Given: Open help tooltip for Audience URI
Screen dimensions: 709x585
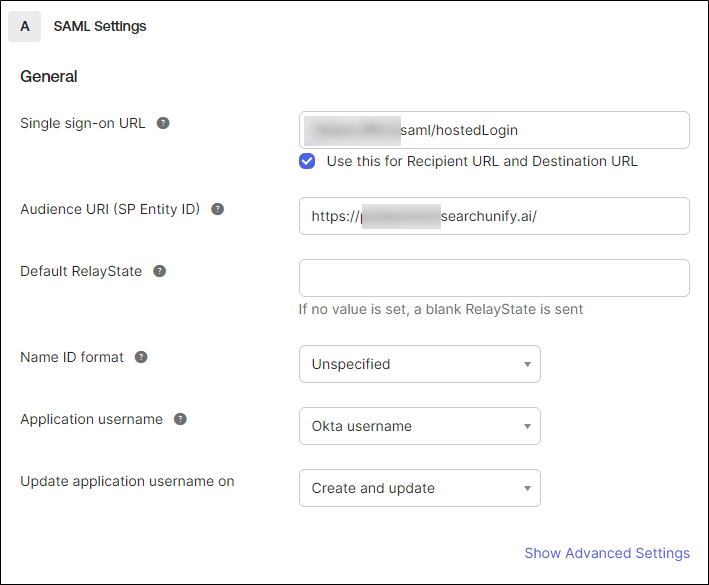Looking at the screenshot, I should point(217,210).
